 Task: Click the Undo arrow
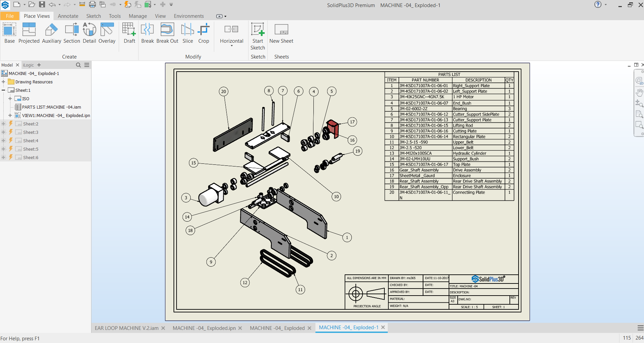(x=52, y=4)
